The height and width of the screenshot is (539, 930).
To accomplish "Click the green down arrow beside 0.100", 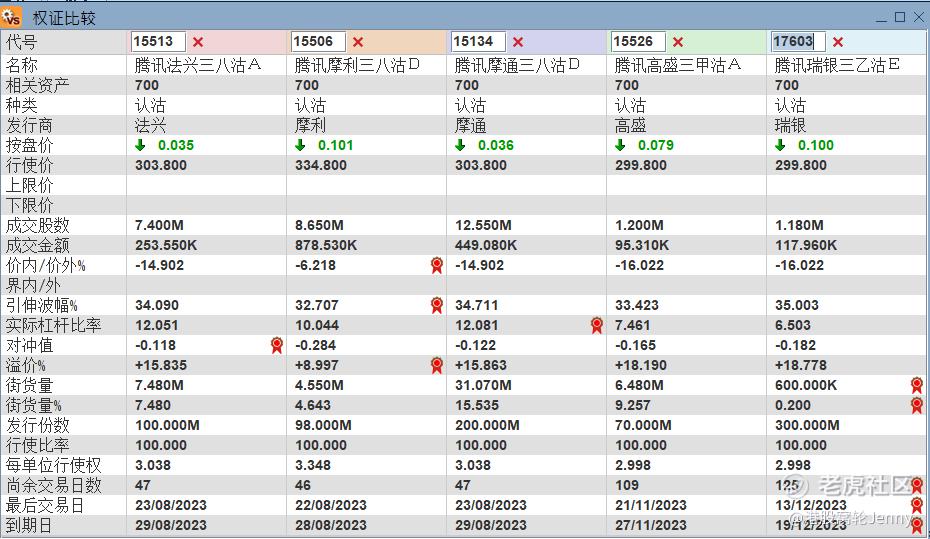I will 781,145.
